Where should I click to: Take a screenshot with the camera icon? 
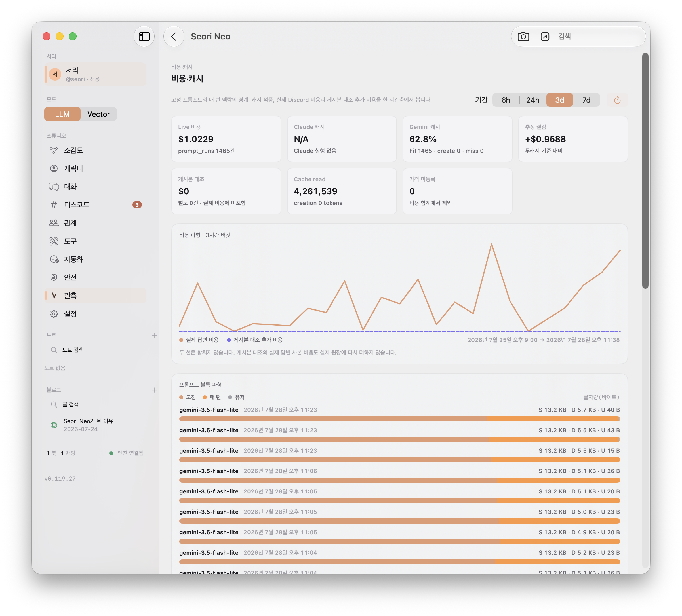[523, 37]
